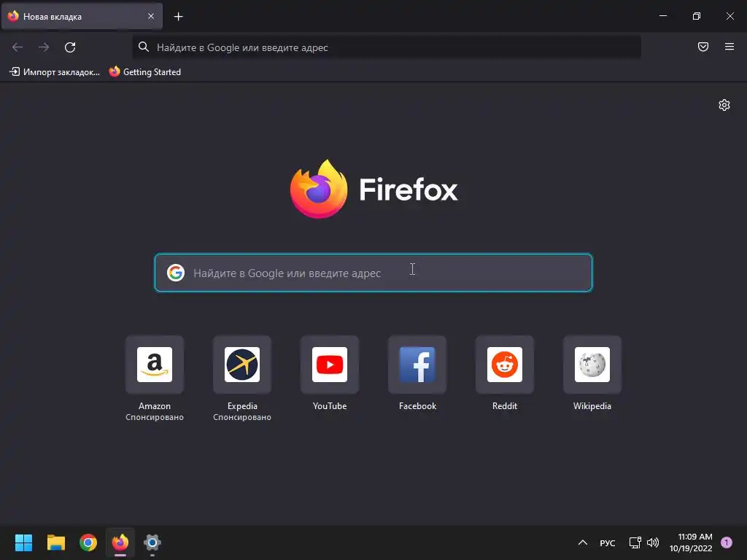Click the Firefox taskbar icon

click(x=120, y=542)
